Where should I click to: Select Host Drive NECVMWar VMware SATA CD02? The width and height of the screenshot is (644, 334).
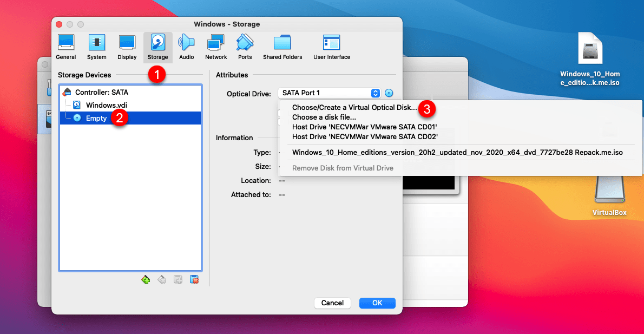pos(365,137)
